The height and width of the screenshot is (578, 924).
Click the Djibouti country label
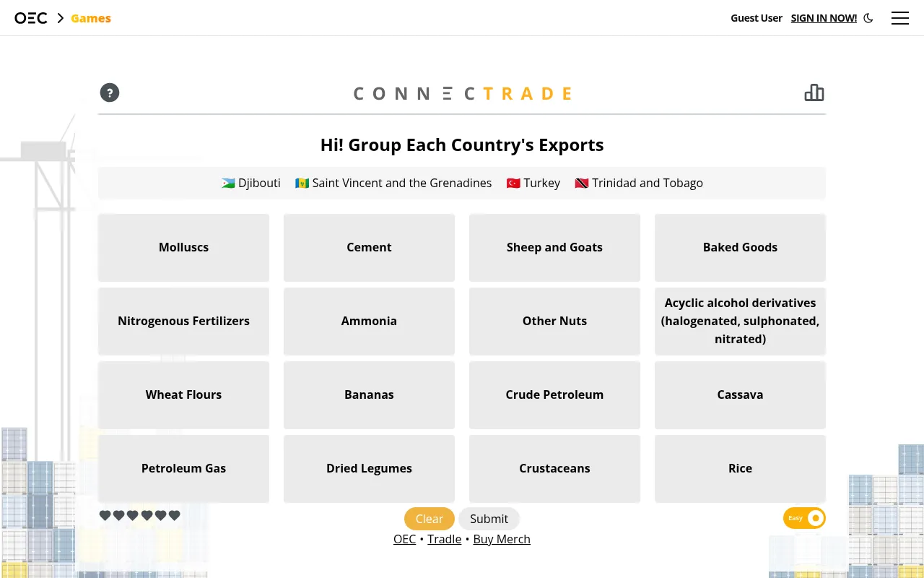tap(251, 183)
